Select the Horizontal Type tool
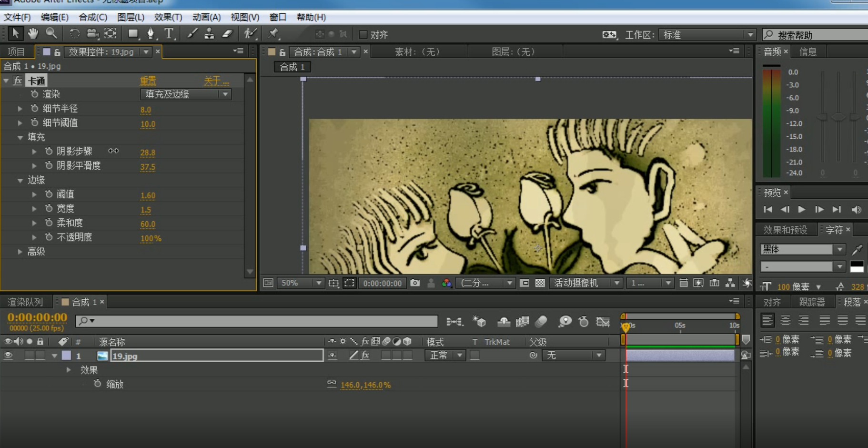 (169, 33)
